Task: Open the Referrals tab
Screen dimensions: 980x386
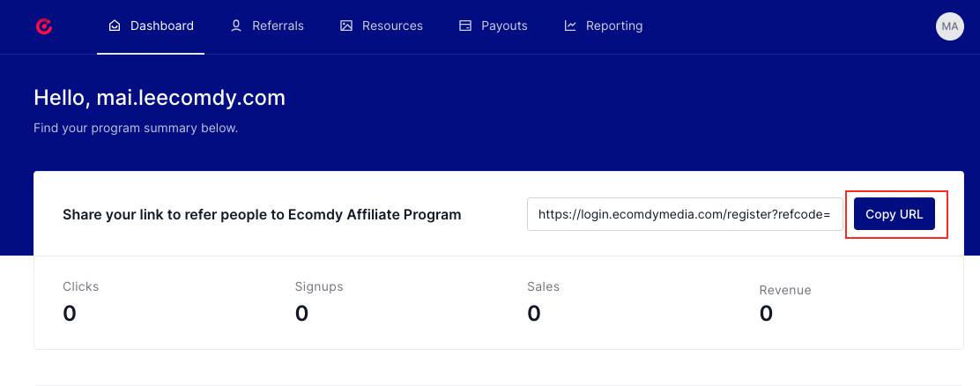Action: coord(267,26)
